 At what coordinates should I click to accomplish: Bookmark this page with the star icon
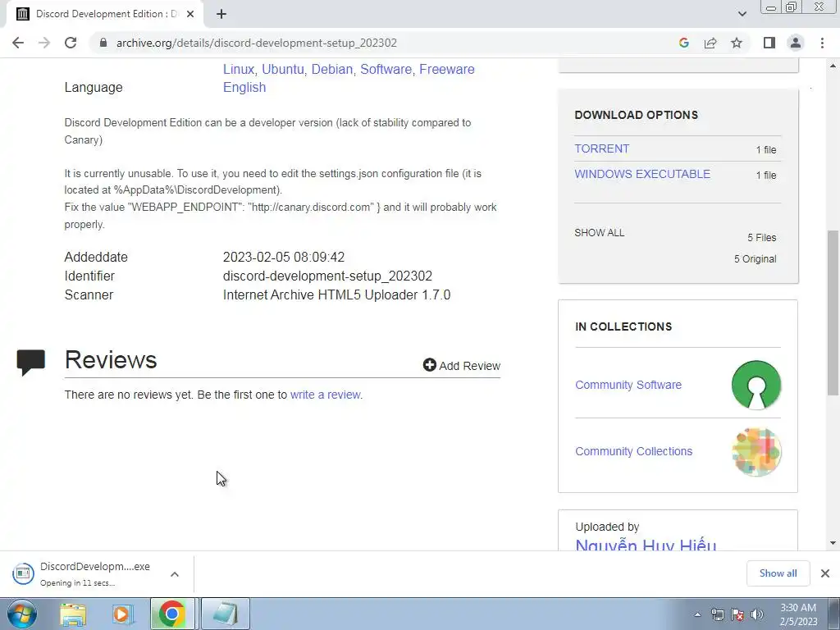pos(737,43)
